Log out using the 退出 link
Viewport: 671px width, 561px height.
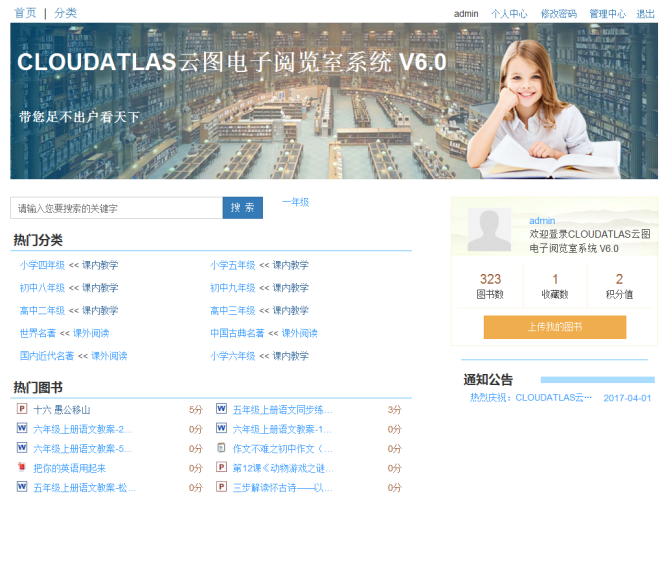[645, 14]
